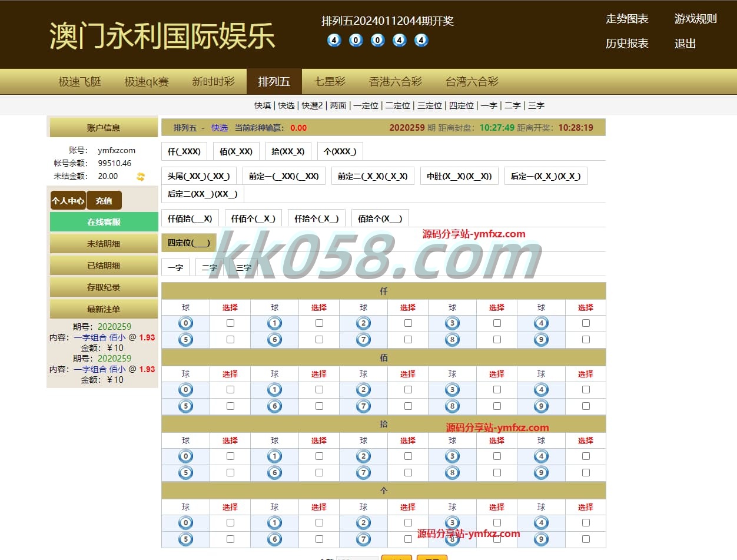Click ball 9 in the 个 section
The height and width of the screenshot is (560, 737).
[541, 539]
